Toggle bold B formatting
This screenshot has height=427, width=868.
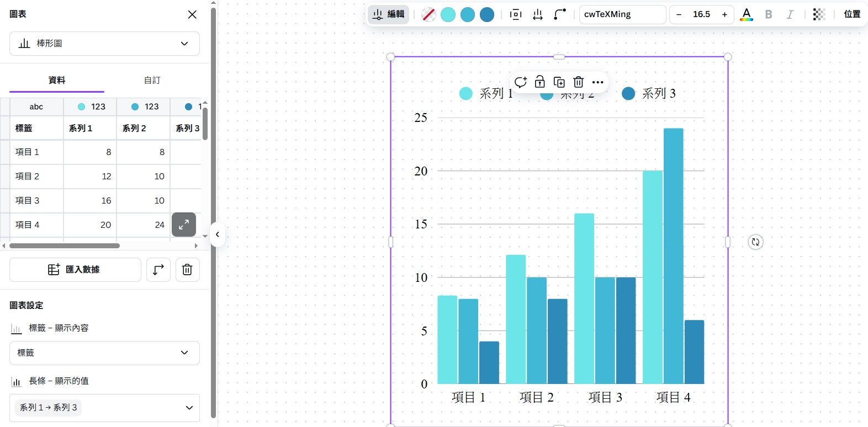click(x=769, y=14)
